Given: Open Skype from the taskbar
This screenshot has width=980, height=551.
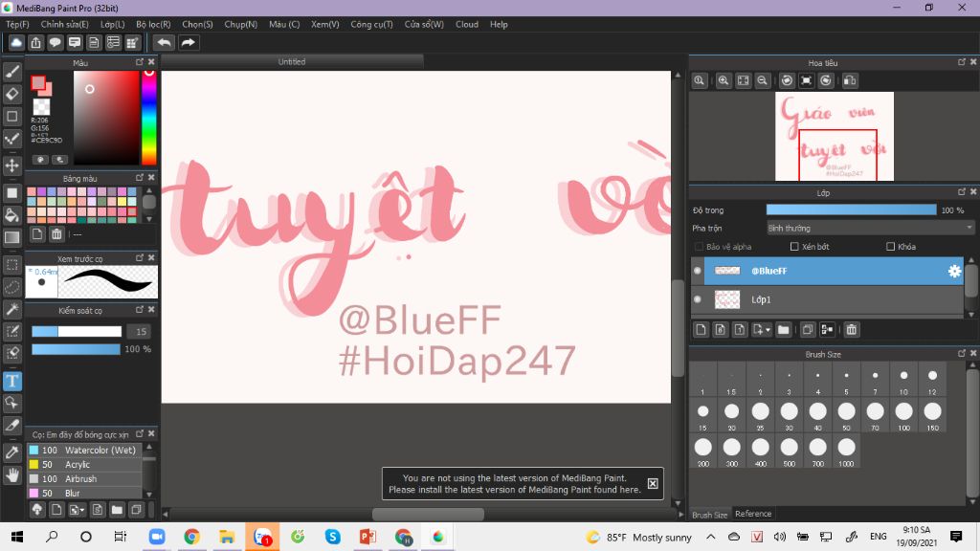Looking at the screenshot, I should point(332,537).
